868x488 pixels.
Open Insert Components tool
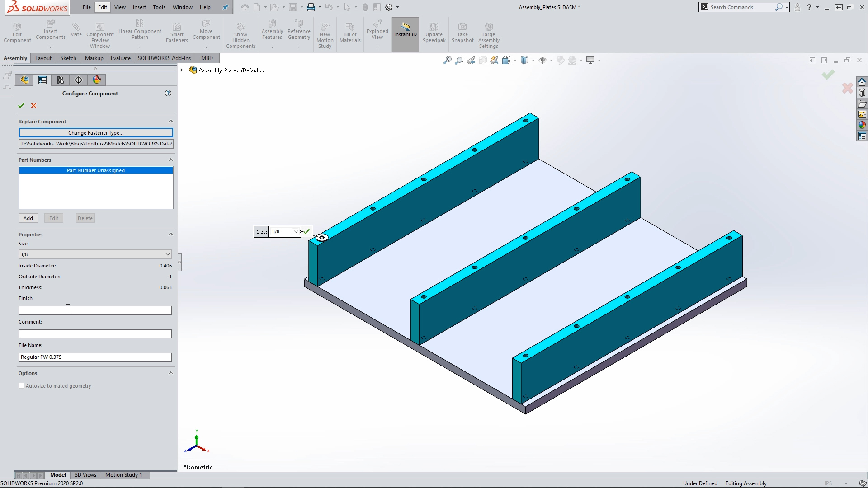click(50, 29)
